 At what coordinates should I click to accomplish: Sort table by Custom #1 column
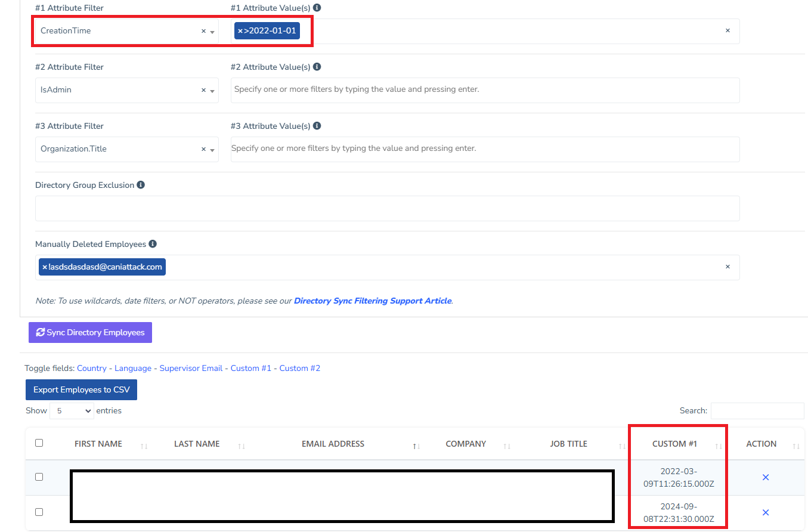pyautogui.click(x=674, y=444)
